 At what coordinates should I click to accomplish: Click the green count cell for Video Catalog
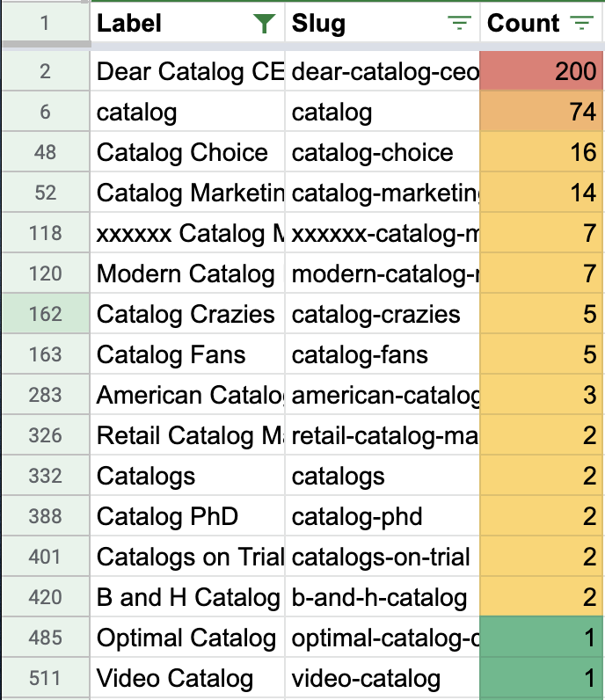coord(542,678)
